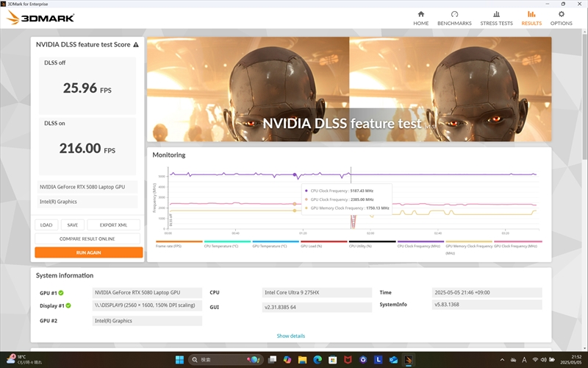The height and width of the screenshot is (368, 588).
Task: Click the purple CPU clock graph marker
Action: pyautogui.click(x=295, y=174)
